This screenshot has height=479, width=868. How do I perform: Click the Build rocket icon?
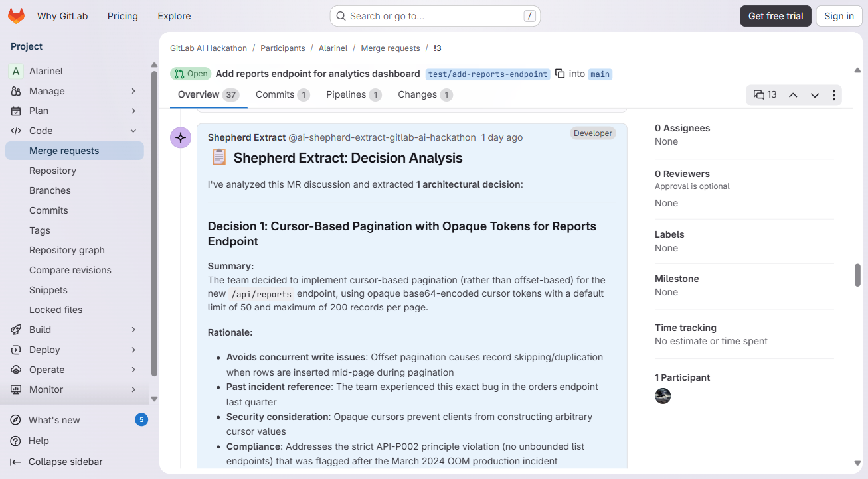point(16,330)
